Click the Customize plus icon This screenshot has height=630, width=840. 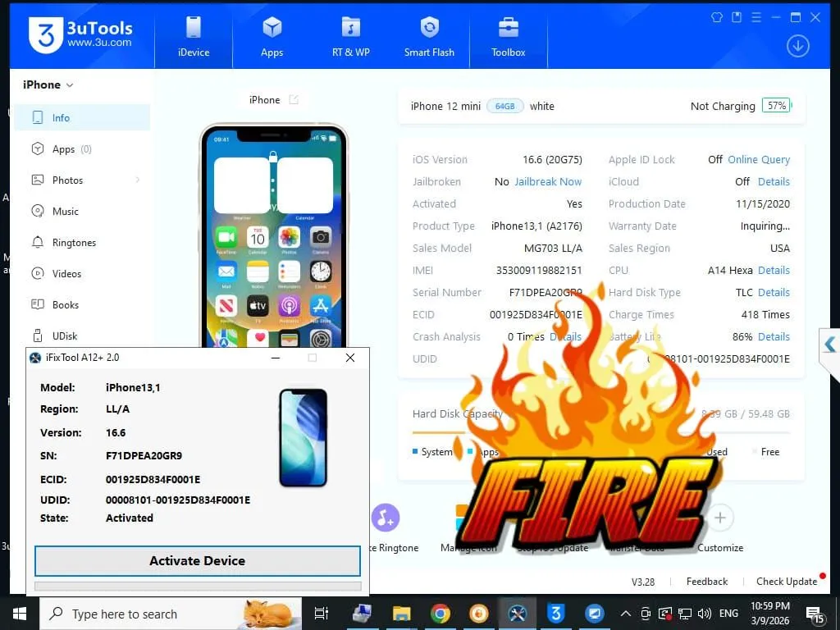719,518
